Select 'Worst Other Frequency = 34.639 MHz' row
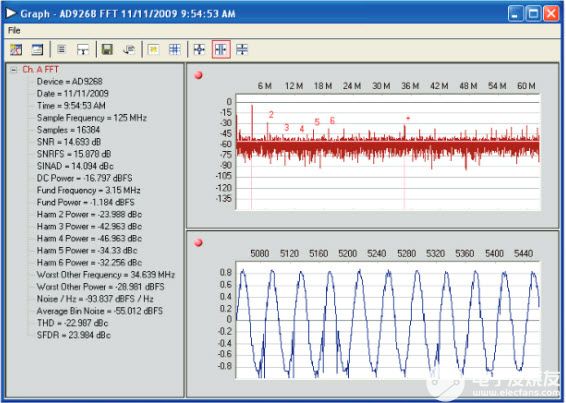Screen dimensions: 566x403 (x=106, y=275)
